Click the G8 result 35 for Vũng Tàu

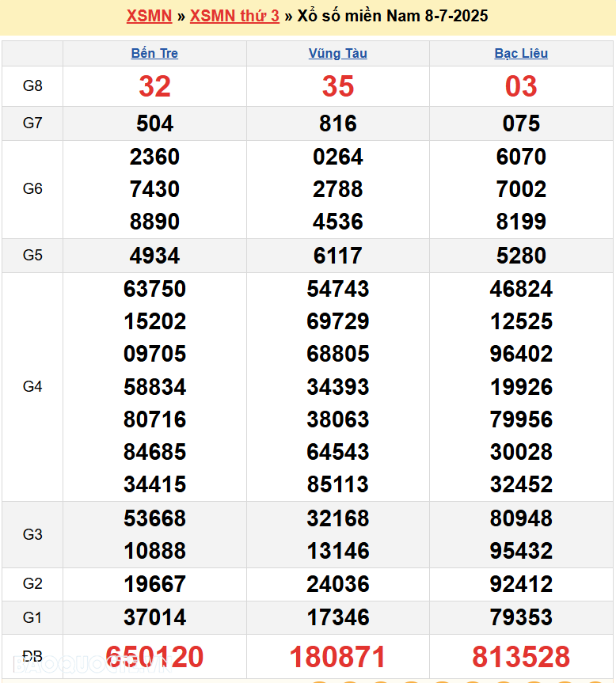point(338,86)
